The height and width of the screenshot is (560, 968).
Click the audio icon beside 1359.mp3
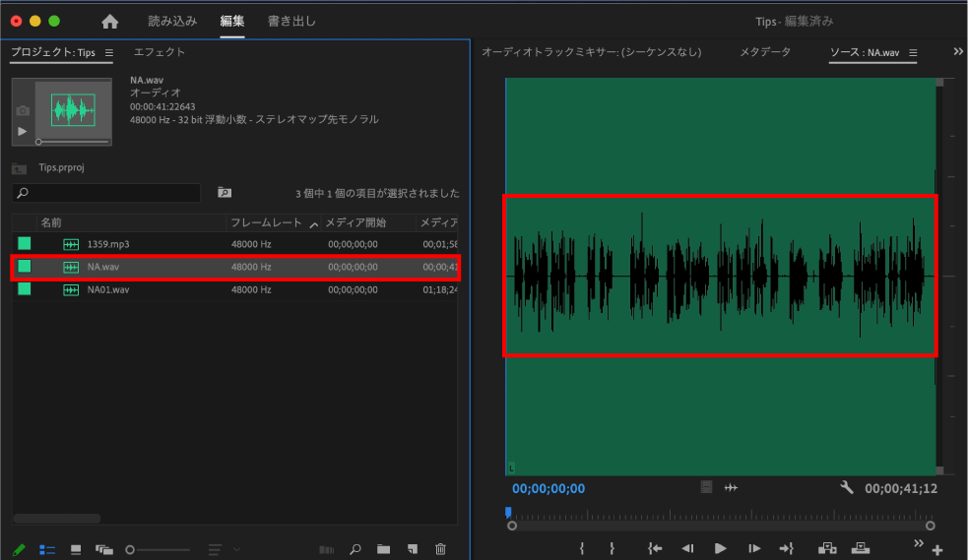(71, 245)
